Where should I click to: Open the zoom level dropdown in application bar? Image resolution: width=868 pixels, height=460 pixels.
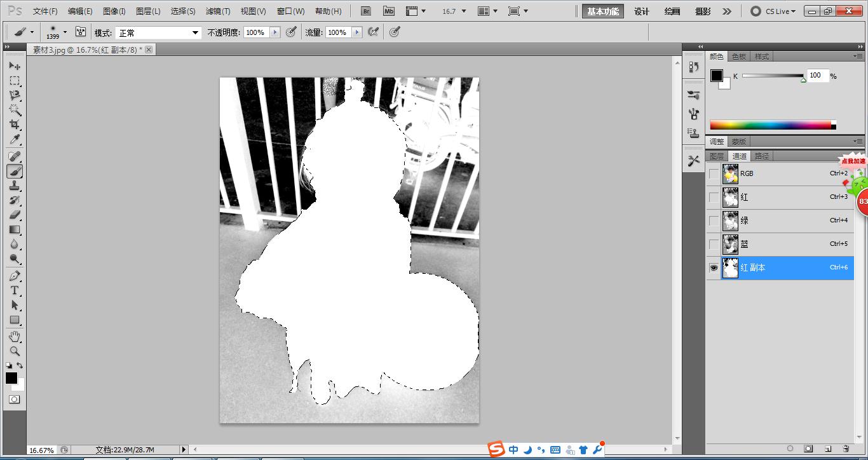click(464, 11)
